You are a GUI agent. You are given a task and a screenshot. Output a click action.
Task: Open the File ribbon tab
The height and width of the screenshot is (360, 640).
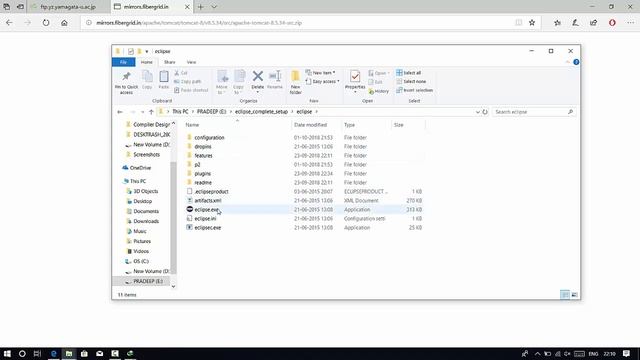123,62
